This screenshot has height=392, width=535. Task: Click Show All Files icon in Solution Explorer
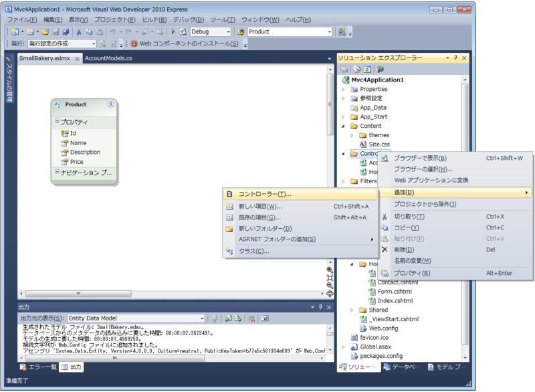point(357,70)
